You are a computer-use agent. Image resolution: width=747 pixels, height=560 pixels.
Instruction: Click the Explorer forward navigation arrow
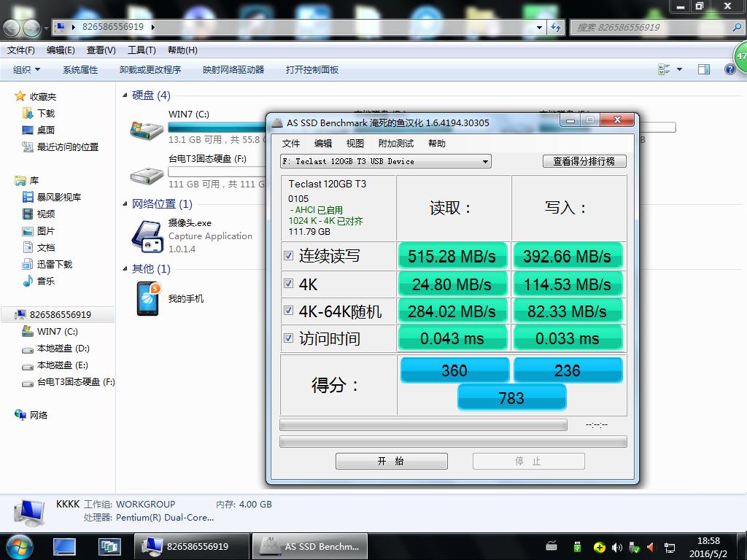(x=32, y=28)
